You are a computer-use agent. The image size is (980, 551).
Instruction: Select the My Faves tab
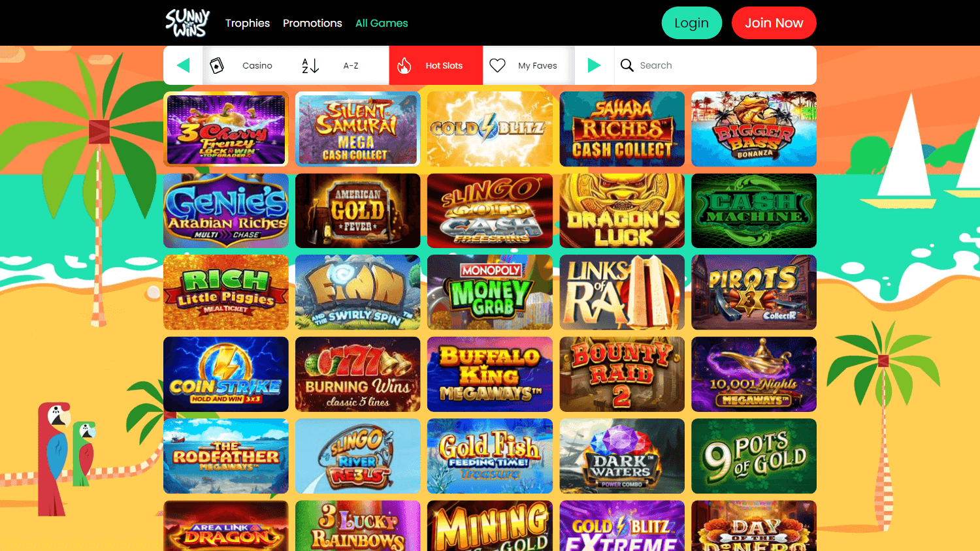click(529, 65)
